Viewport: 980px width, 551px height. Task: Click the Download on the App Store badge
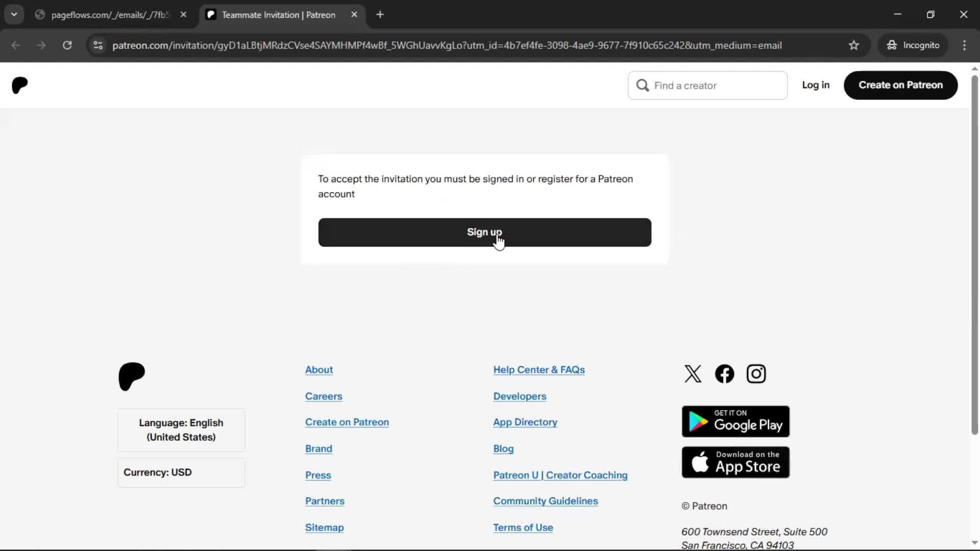pyautogui.click(x=736, y=462)
